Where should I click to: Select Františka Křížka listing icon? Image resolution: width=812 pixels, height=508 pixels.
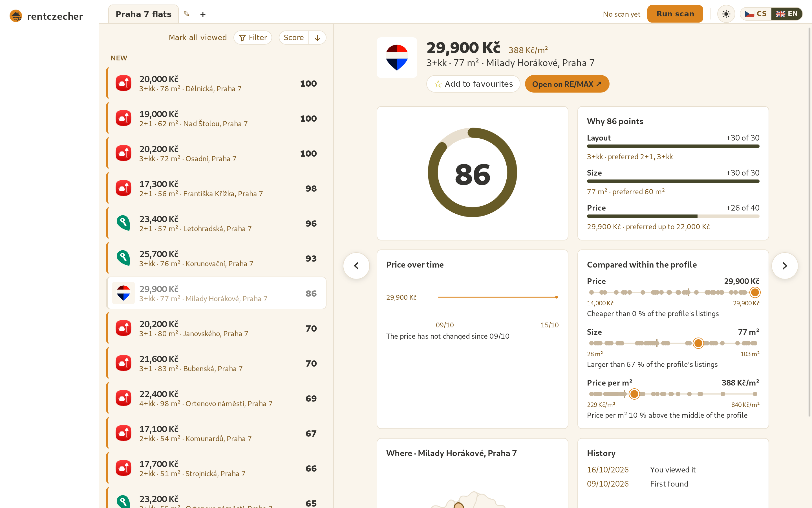[123, 188]
